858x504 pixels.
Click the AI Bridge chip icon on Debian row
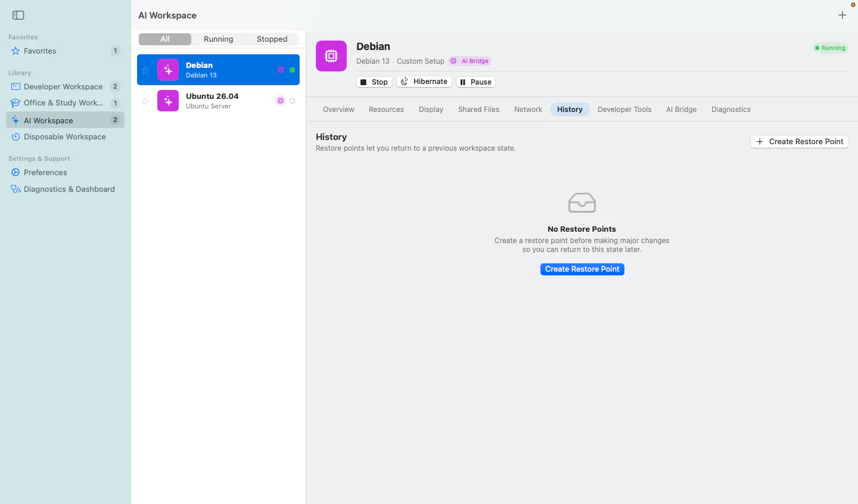coord(281,70)
